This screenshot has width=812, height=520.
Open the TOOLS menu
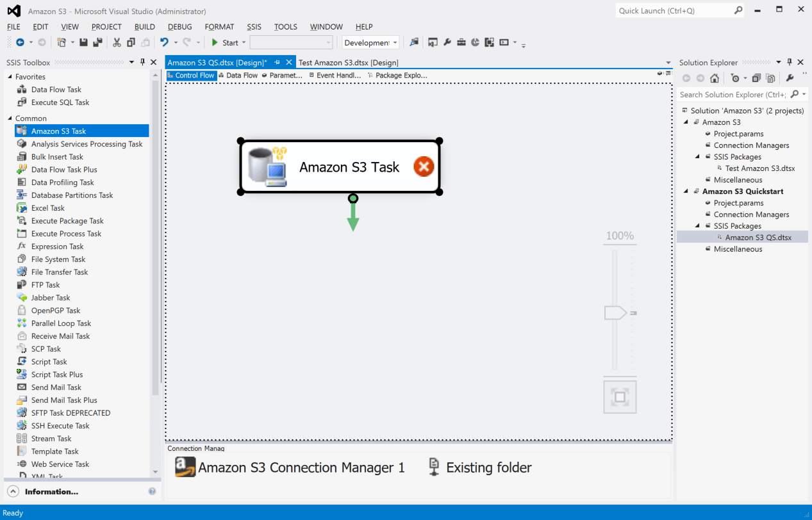(286, 27)
